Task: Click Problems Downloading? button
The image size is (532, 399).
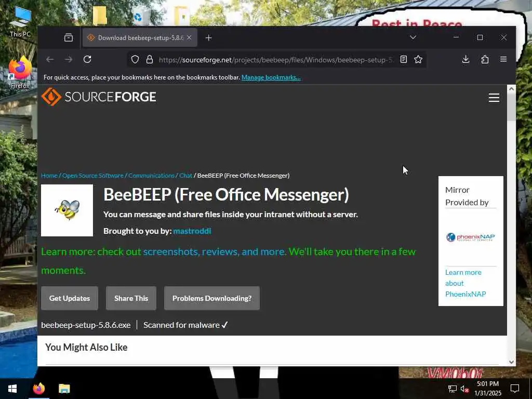Action: coord(212,298)
